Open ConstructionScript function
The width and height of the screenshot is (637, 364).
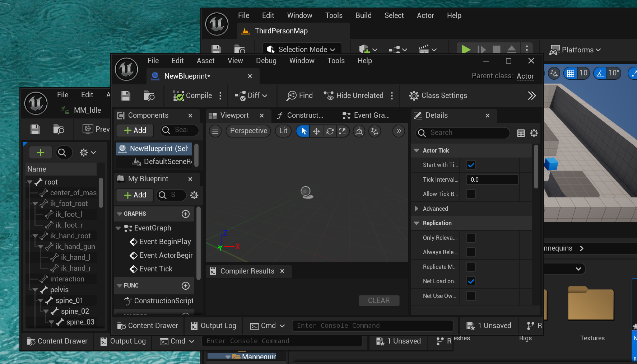coord(158,301)
